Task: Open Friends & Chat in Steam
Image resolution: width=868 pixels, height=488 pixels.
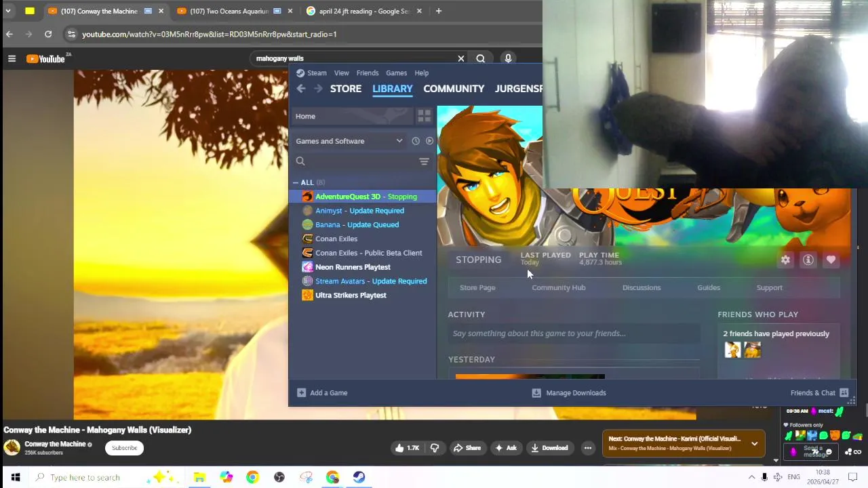Action: click(819, 392)
